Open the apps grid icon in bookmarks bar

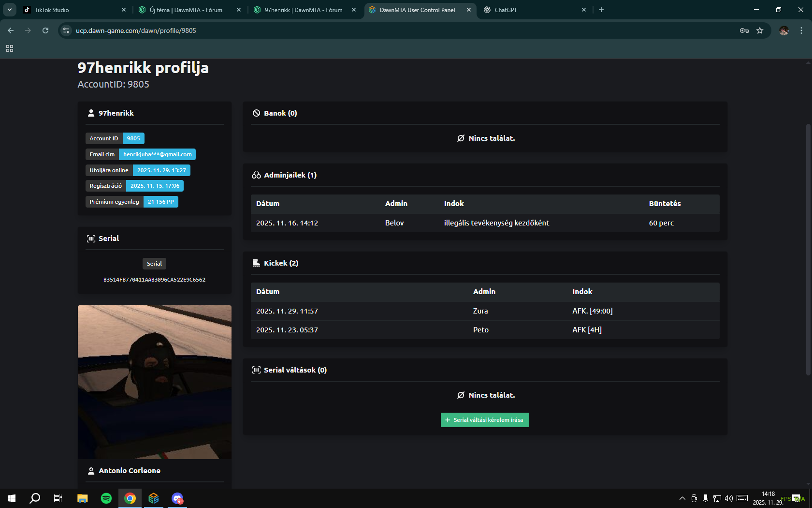tap(10, 48)
